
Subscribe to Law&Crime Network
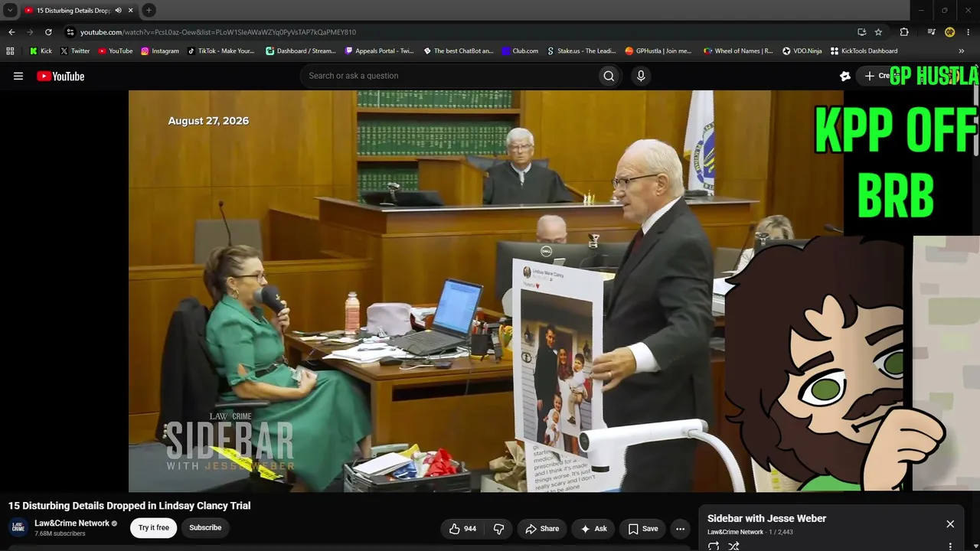[205, 527]
